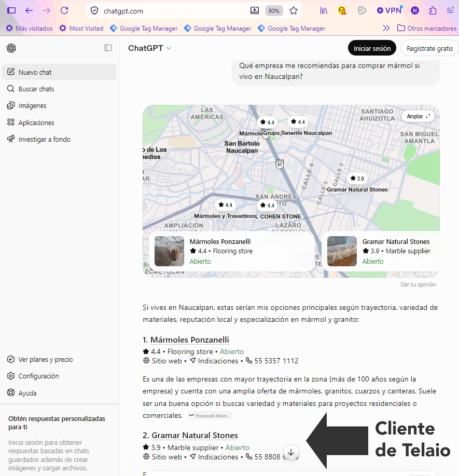Click the grey circular extension icon
The width and height of the screenshot is (459, 476).
(361, 11)
